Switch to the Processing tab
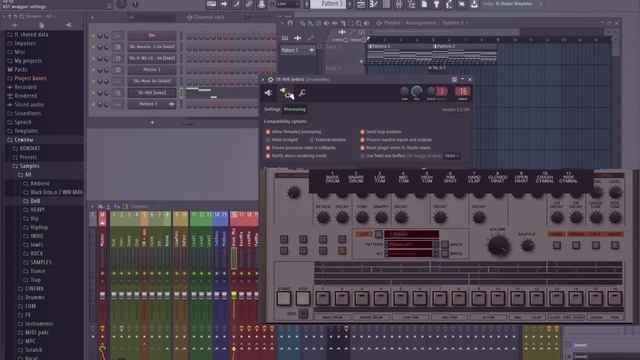The width and height of the screenshot is (640, 360). point(295,109)
